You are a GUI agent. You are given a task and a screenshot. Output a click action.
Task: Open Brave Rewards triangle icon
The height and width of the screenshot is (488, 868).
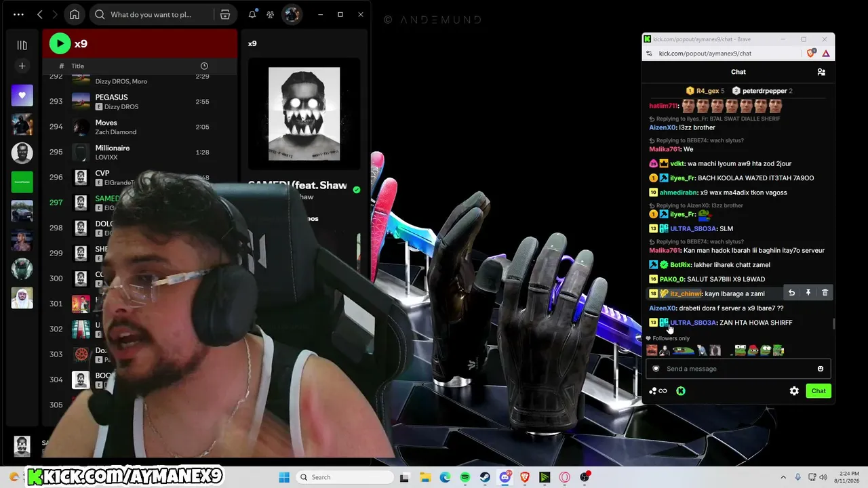click(826, 54)
